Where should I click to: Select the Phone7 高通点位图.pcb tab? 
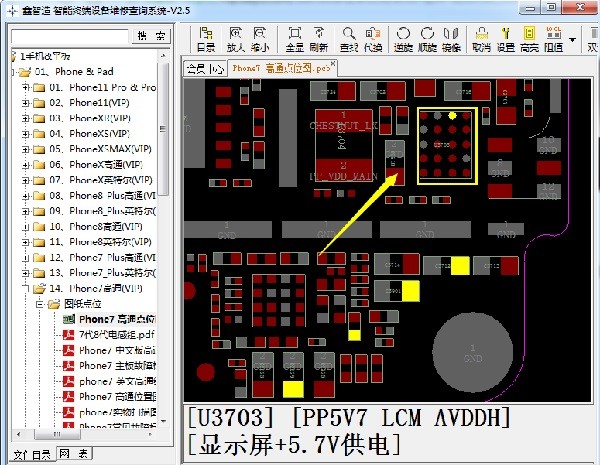(x=281, y=69)
